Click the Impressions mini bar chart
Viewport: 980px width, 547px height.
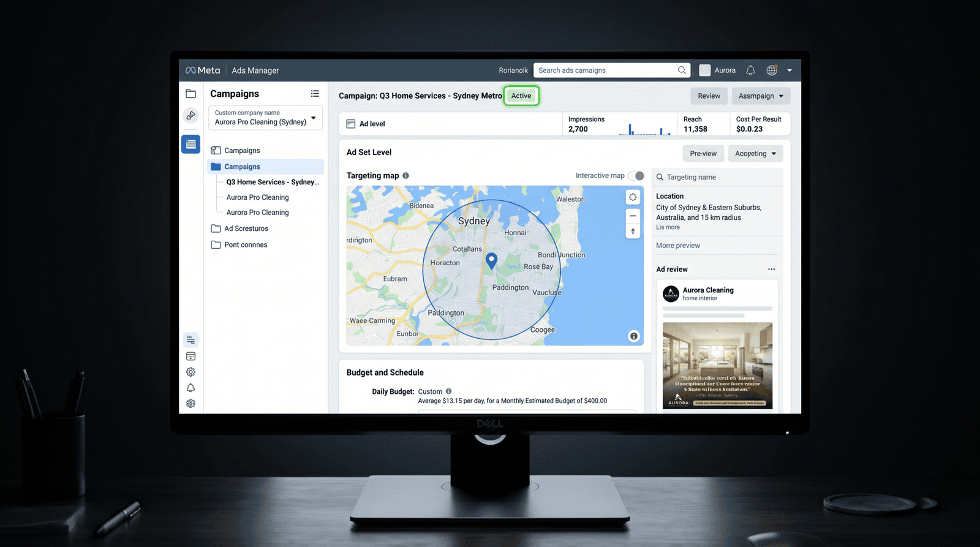click(x=644, y=128)
